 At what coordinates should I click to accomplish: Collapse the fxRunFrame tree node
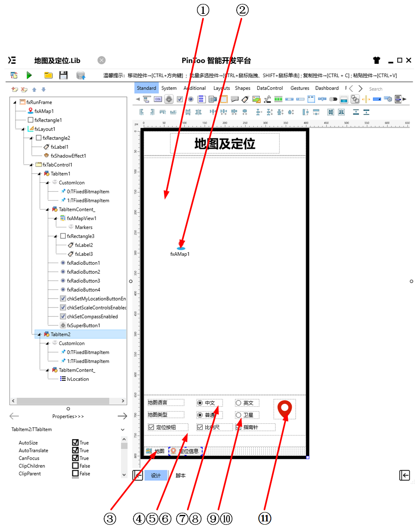coord(15,102)
